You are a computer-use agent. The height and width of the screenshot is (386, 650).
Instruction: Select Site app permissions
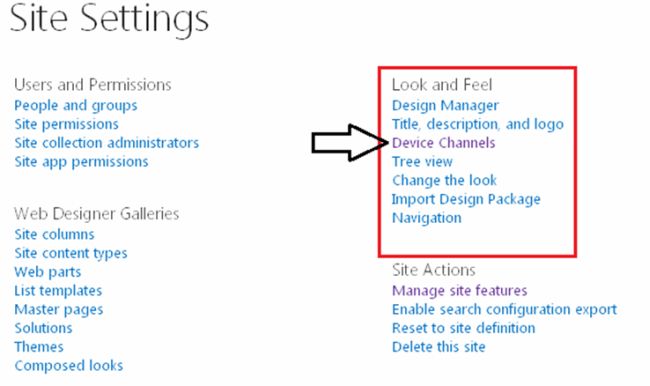point(81,162)
